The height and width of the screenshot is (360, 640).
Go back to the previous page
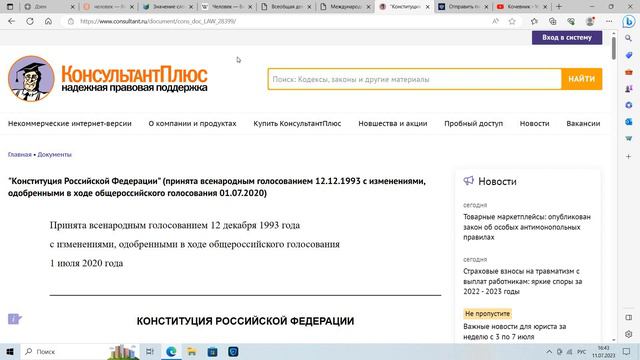click(x=11, y=21)
